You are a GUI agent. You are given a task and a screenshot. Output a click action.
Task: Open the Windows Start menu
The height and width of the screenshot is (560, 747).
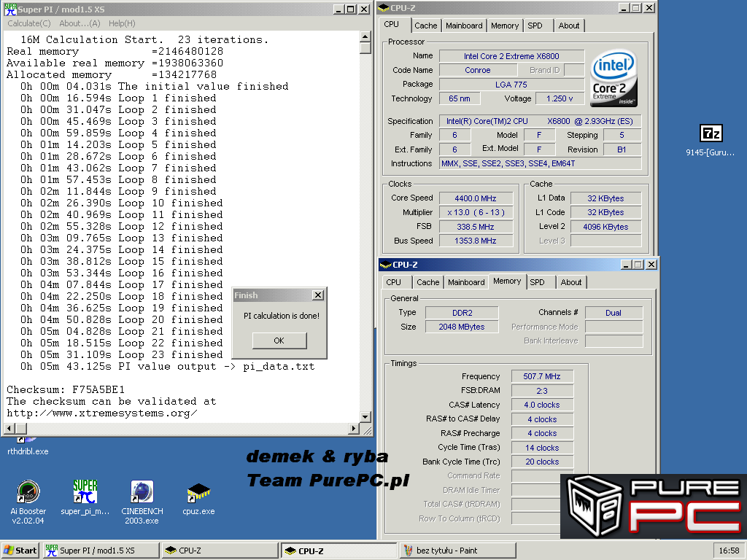pos(20,551)
